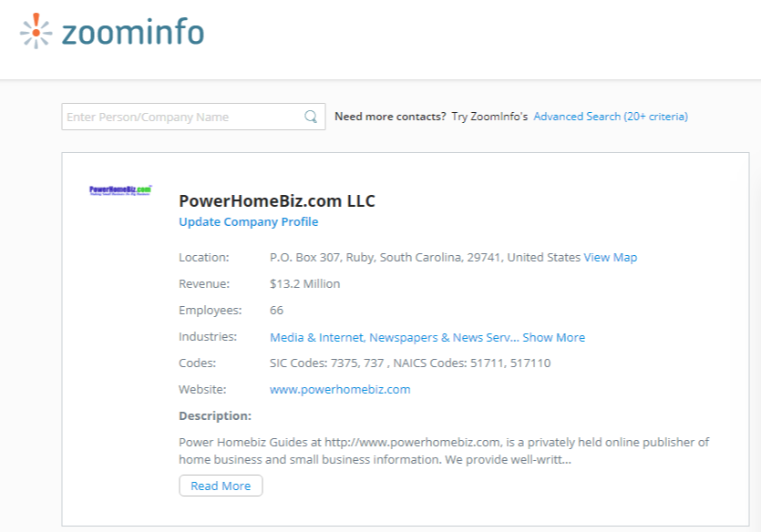Open Newspapers & News Serv... industry link
The height and width of the screenshot is (532, 761).
[444, 337]
